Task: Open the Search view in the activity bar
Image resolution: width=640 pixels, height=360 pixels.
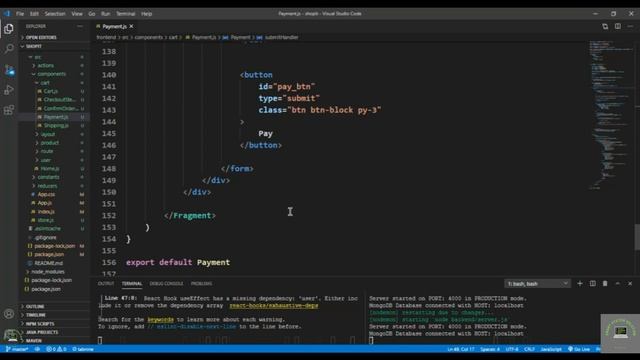Action: (9, 49)
